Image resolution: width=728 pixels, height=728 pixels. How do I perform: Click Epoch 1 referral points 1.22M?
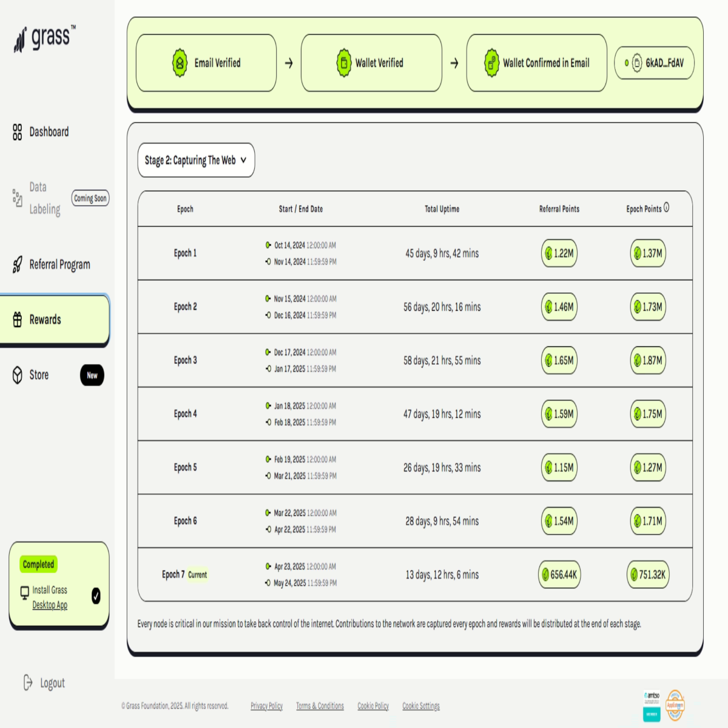click(x=559, y=253)
